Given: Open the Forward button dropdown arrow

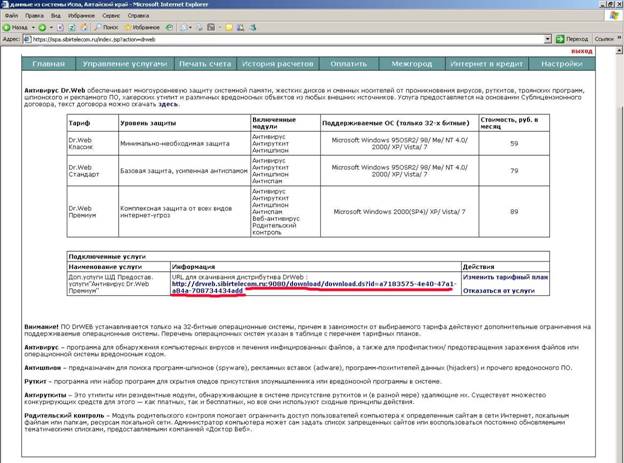Looking at the screenshot, I should 51,27.
